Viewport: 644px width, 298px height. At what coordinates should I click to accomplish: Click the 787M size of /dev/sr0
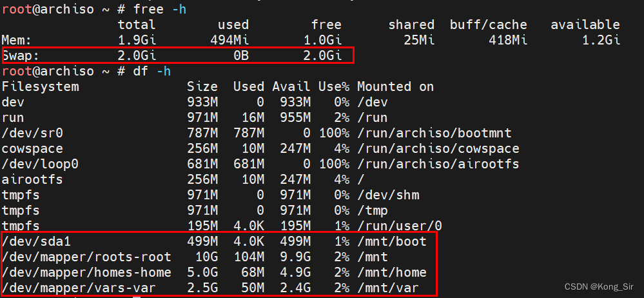click(x=202, y=133)
